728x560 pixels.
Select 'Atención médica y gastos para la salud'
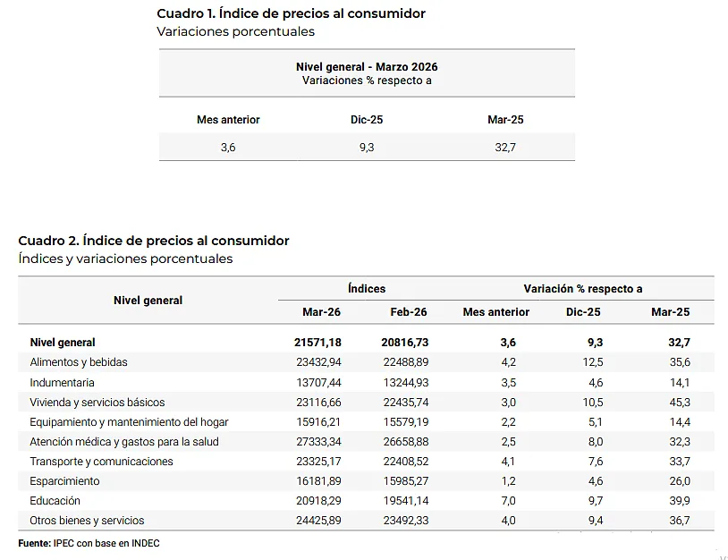[124, 442]
